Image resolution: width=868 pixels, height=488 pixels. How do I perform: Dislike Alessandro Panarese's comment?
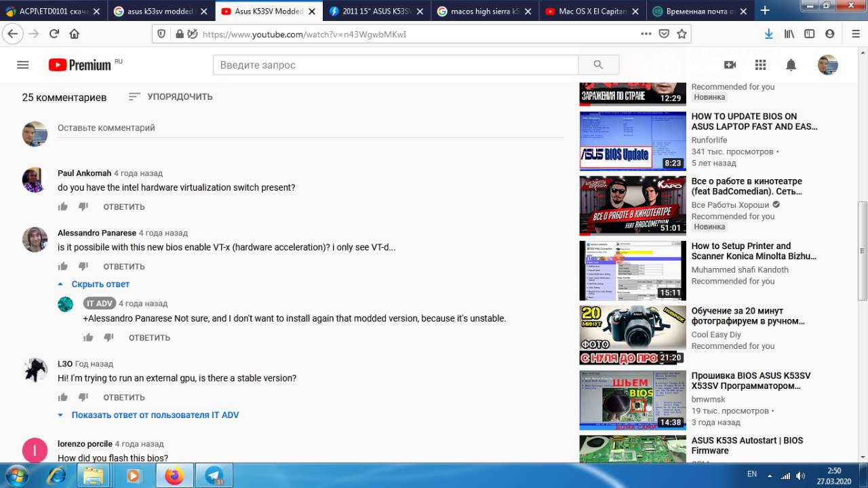coord(83,266)
